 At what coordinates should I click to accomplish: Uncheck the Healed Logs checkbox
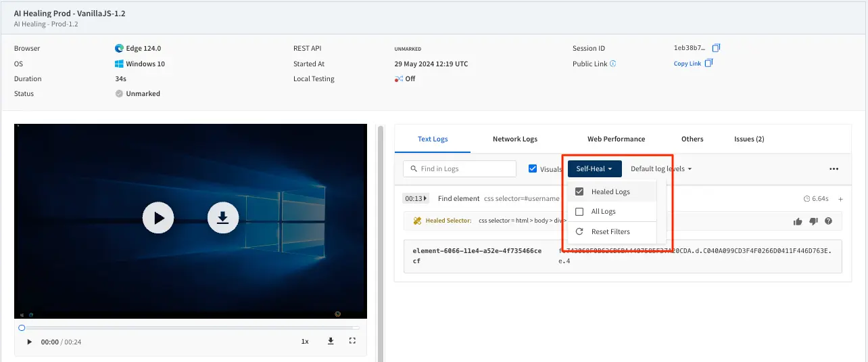579,191
